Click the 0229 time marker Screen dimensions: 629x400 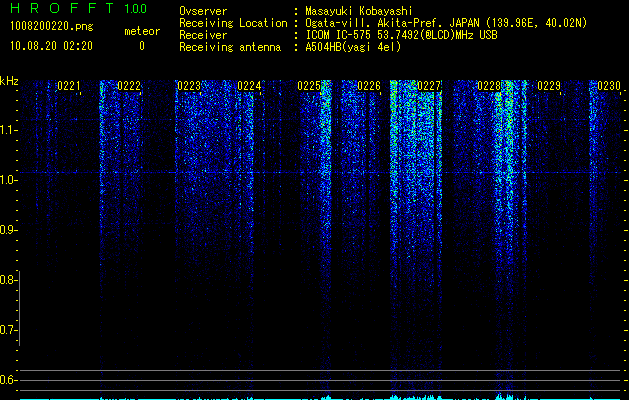pos(549,86)
